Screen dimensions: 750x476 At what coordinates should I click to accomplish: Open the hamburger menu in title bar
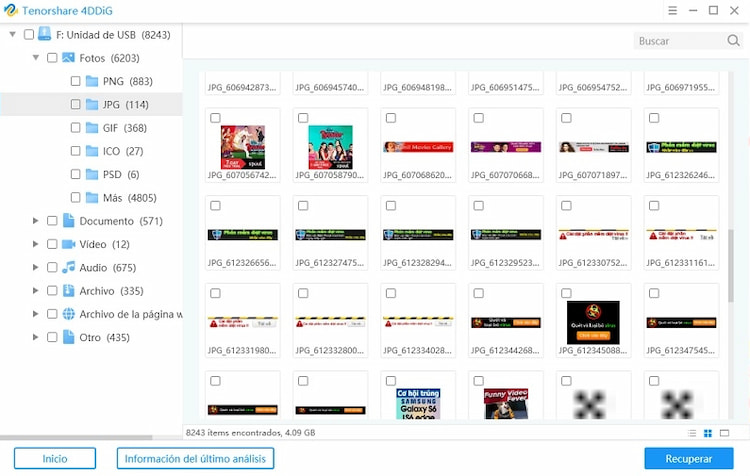(x=672, y=10)
